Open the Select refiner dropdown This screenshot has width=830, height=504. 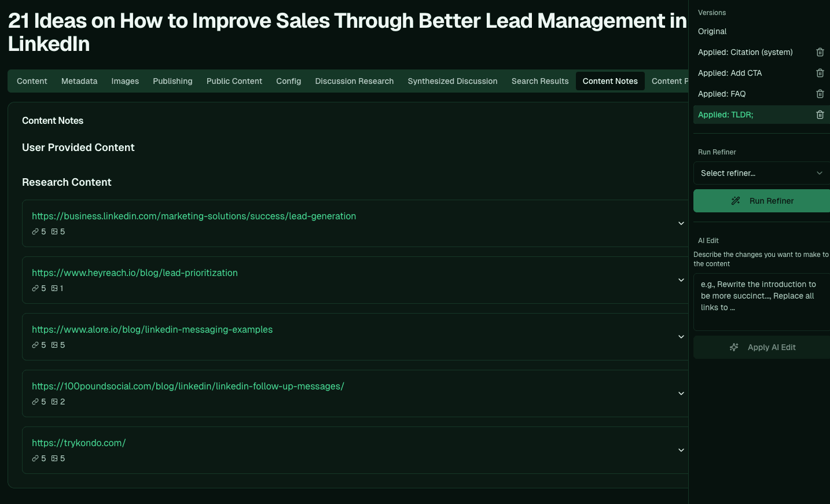pyautogui.click(x=762, y=173)
